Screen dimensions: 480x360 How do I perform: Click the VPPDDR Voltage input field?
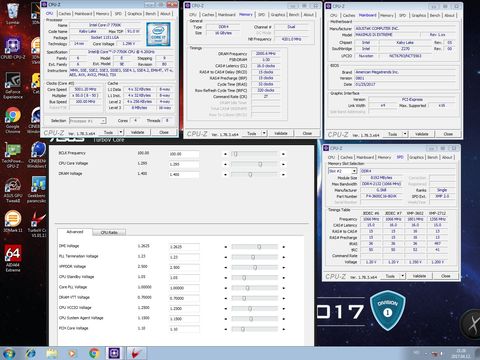[184, 267]
